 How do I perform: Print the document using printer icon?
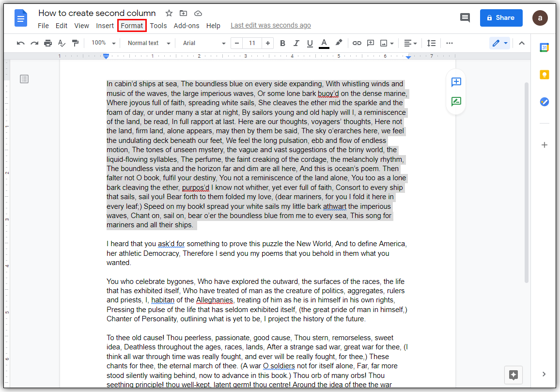pyautogui.click(x=48, y=43)
